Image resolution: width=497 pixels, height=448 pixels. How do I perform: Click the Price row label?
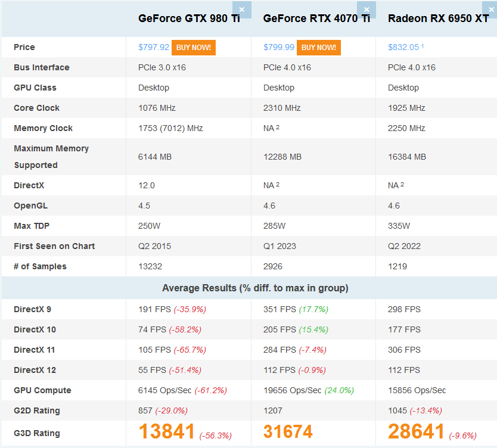(x=24, y=47)
